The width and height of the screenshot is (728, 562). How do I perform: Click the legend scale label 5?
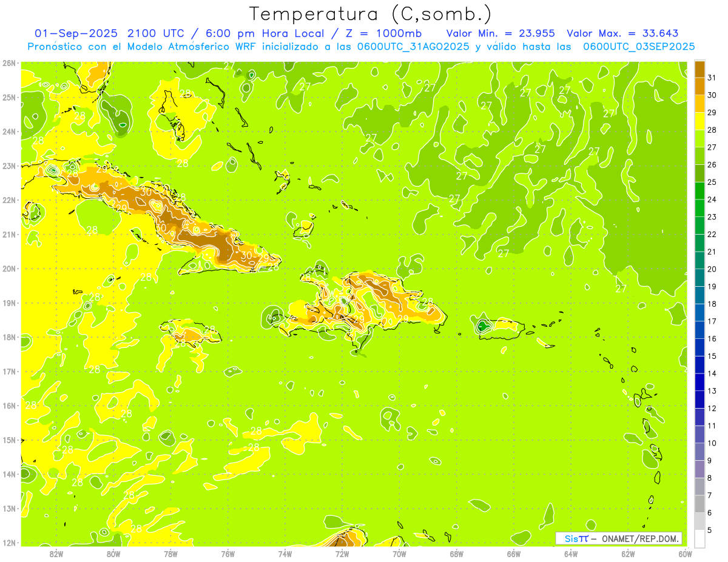click(710, 530)
